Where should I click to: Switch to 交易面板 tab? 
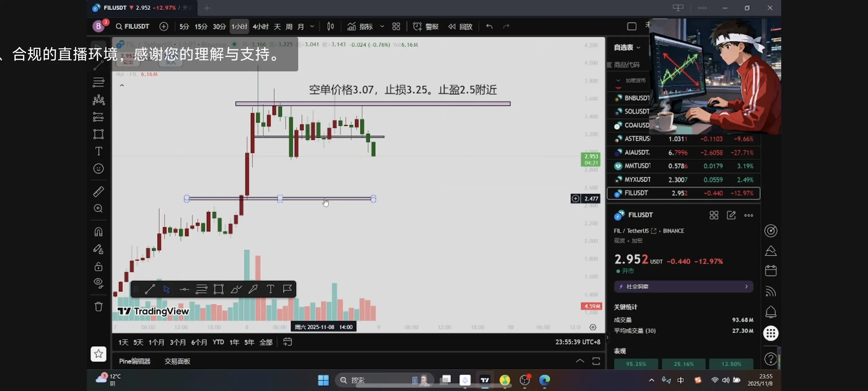coord(177,361)
